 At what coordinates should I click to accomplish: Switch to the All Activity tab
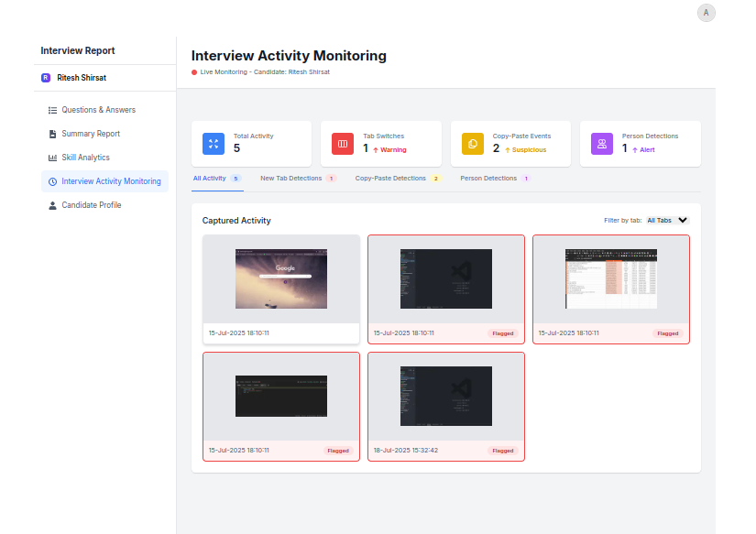click(x=210, y=179)
